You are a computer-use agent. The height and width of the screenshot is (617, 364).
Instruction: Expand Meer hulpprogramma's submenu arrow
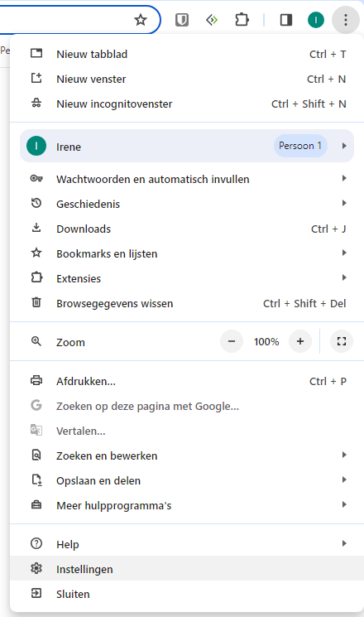click(344, 504)
